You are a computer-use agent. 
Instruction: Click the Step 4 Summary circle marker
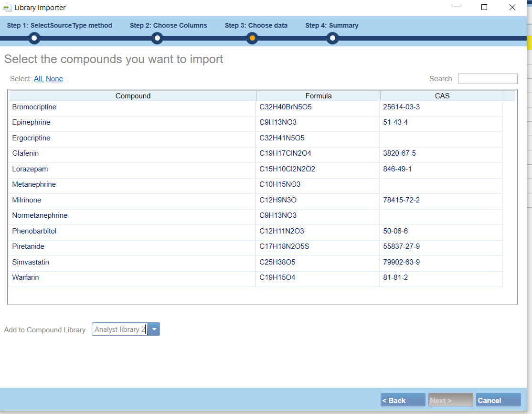(x=332, y=38)
